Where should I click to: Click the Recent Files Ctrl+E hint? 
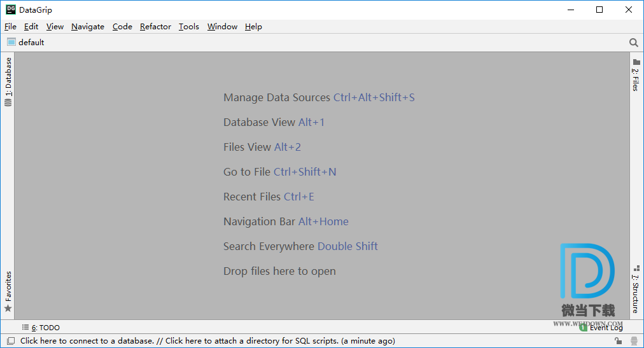coord(269,197)
